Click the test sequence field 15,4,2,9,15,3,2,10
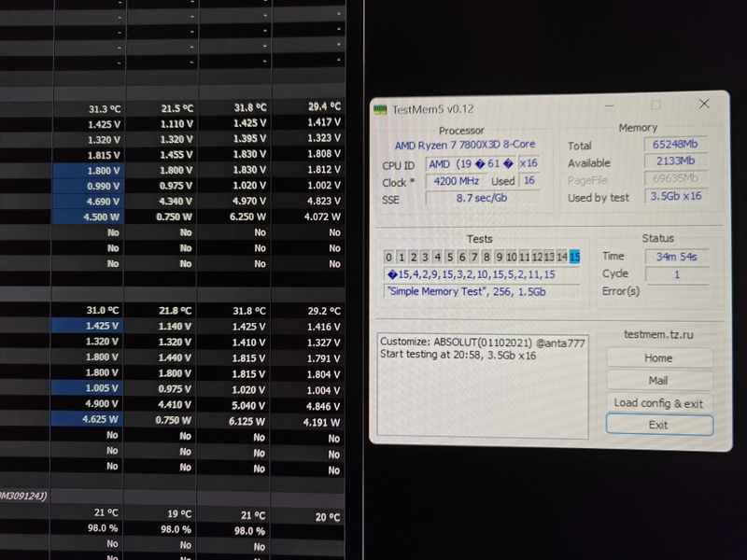 [x=482, y=274]
